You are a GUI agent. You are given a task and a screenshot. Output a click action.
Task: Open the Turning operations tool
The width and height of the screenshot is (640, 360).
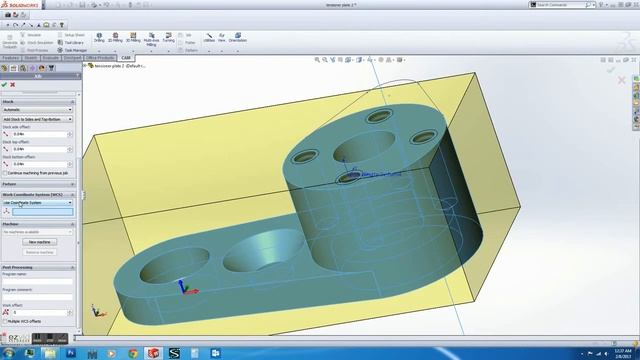pos(168,38)
